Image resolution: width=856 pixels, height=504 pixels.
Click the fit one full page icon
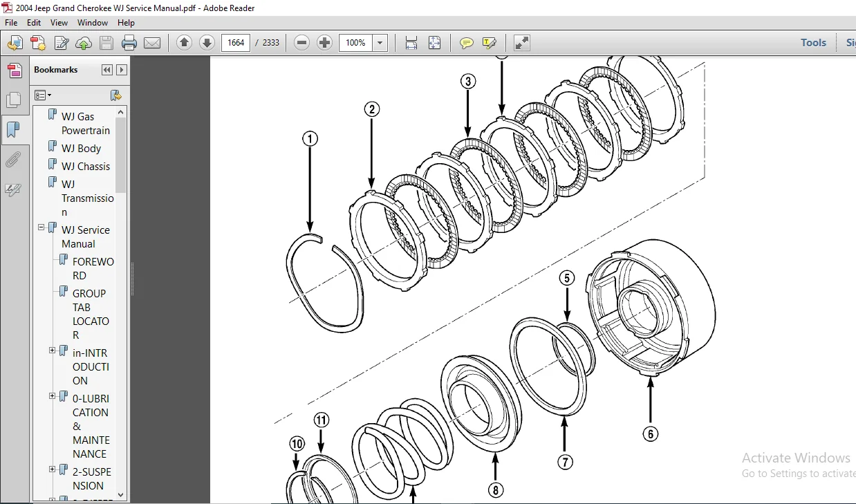434,43
